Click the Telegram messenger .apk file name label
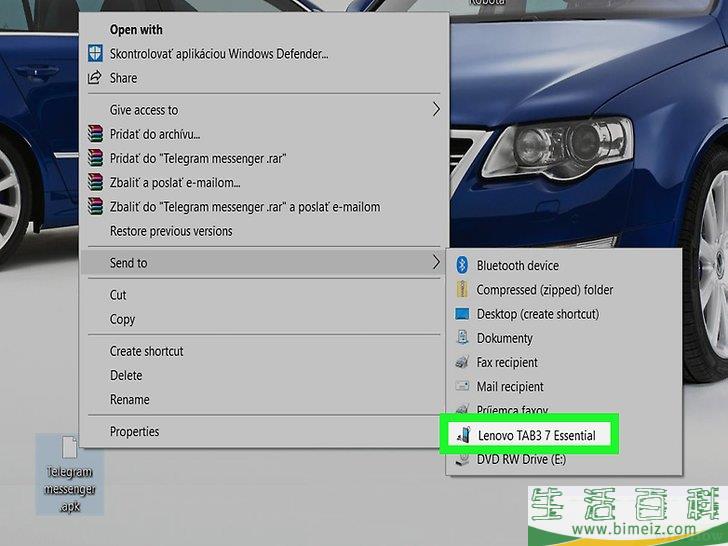The width and height of the screenshot is (728, 546). 70,489
